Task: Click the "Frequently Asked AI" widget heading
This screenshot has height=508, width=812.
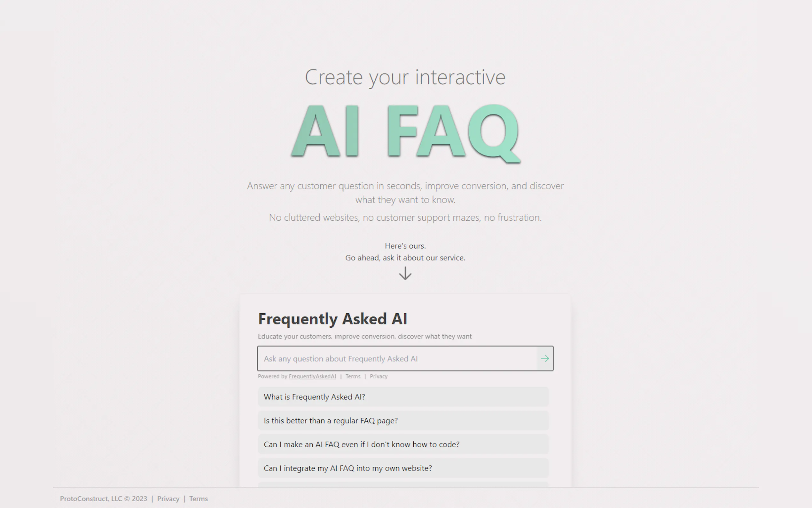Action: (x=333, y=319)
